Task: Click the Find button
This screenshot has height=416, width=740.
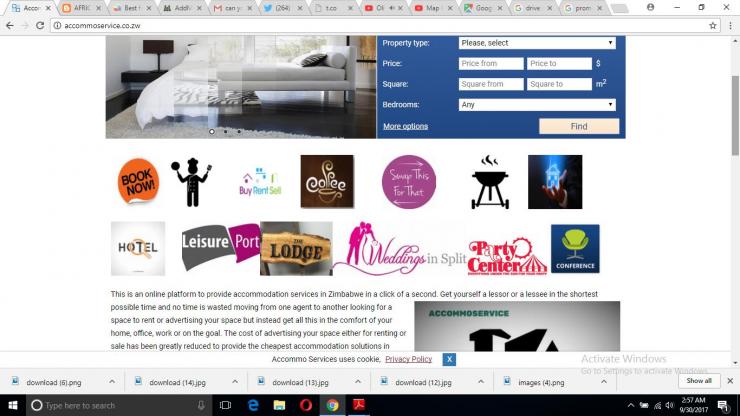Action: pyautogui.click(x=579, y=126)
